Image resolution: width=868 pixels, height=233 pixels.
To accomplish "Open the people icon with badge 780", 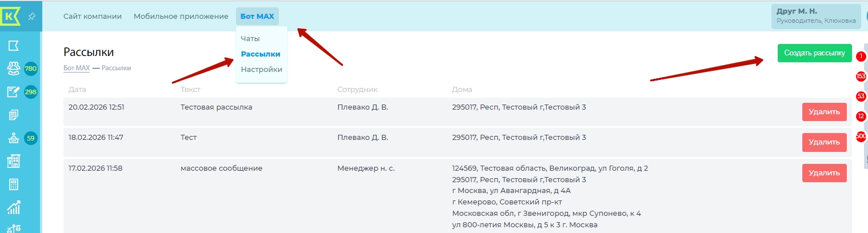I will (x=13, y=69).
